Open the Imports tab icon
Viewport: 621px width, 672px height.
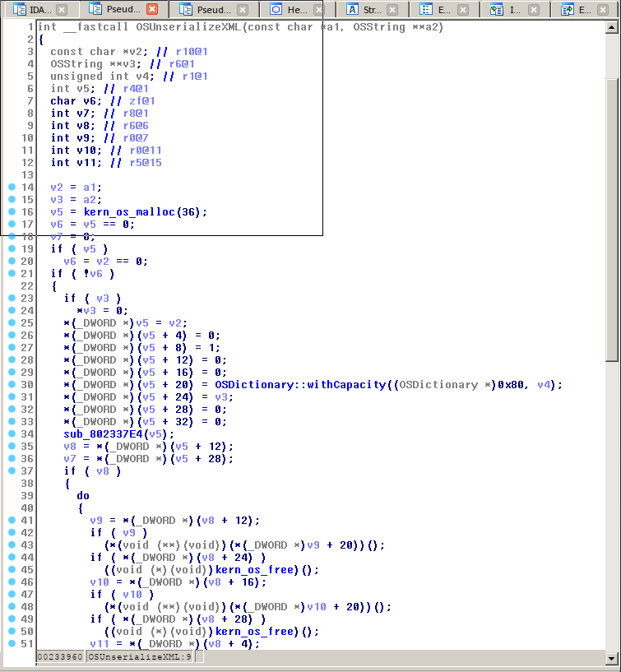(497, 9)
